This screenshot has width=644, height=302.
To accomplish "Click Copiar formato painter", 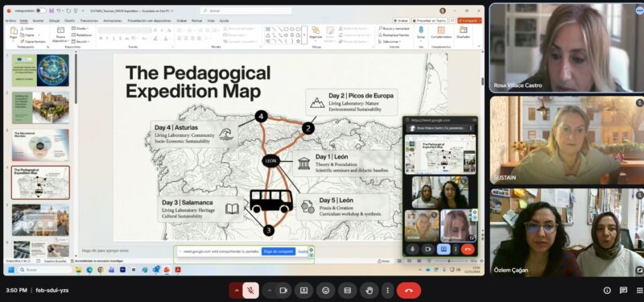I will click(33, 42).
